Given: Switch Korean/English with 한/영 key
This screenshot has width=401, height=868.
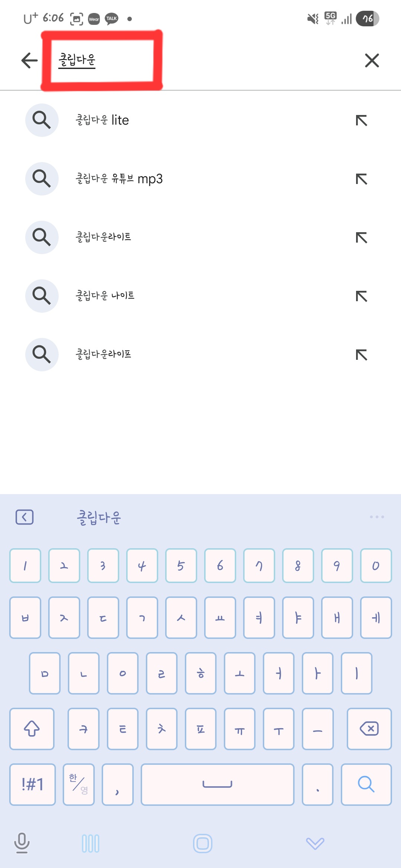Looking at the screenshot, I should (x=79, y=784).
